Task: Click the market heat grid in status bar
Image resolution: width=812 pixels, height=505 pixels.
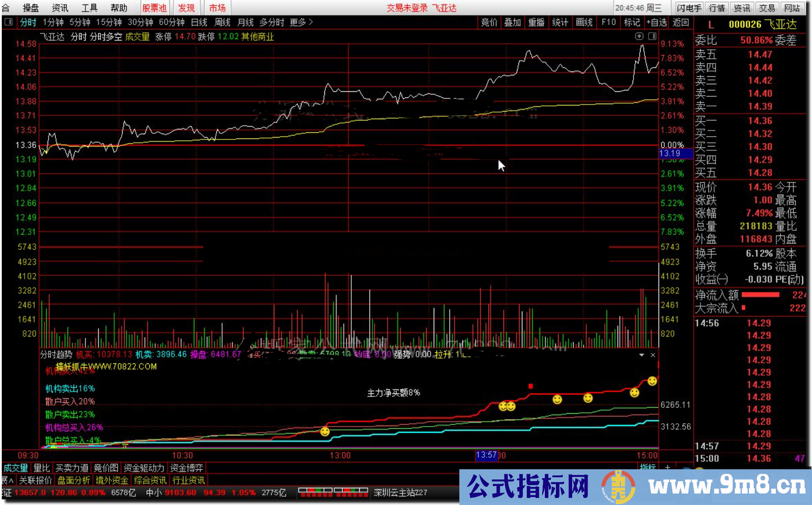Action: (x=333, y=493)
